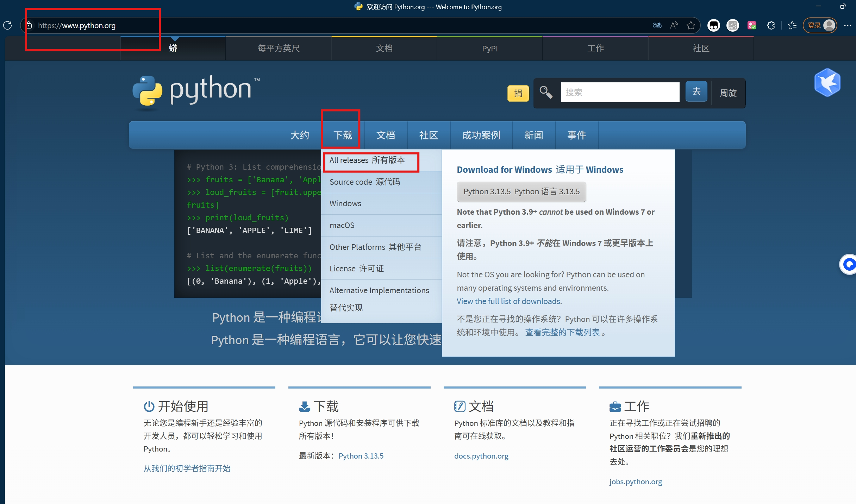Choose Other Platforms 其他平台 menu item

coord(381,247)
